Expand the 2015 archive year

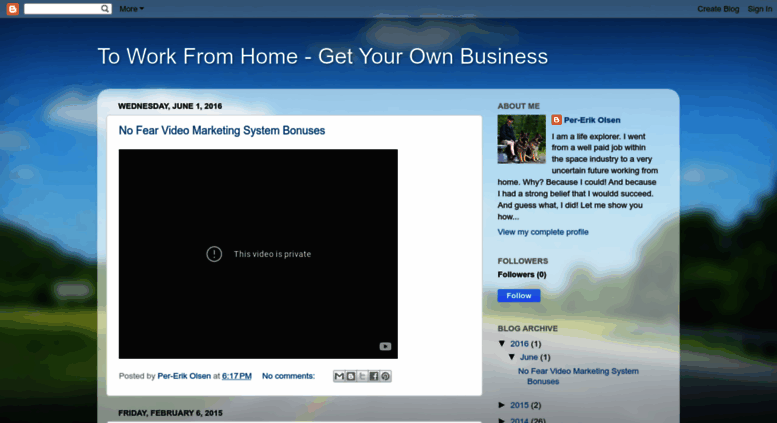502,405
